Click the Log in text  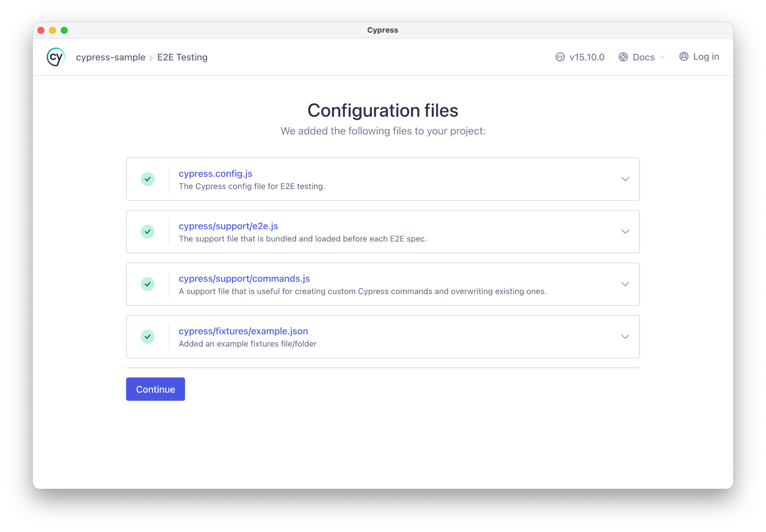(706, 57)
